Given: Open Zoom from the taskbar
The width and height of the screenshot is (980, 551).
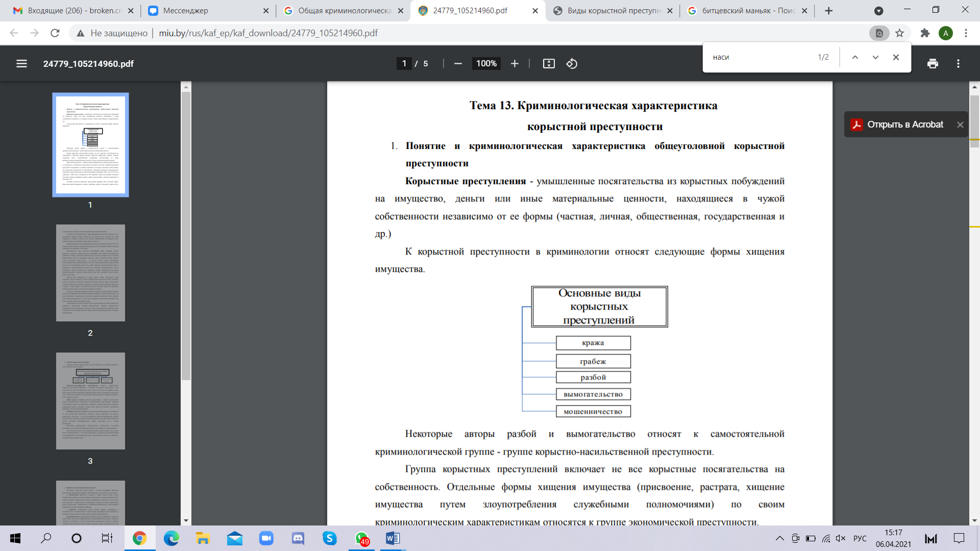Looking at the screenshot, I should [x=266, y=538].
